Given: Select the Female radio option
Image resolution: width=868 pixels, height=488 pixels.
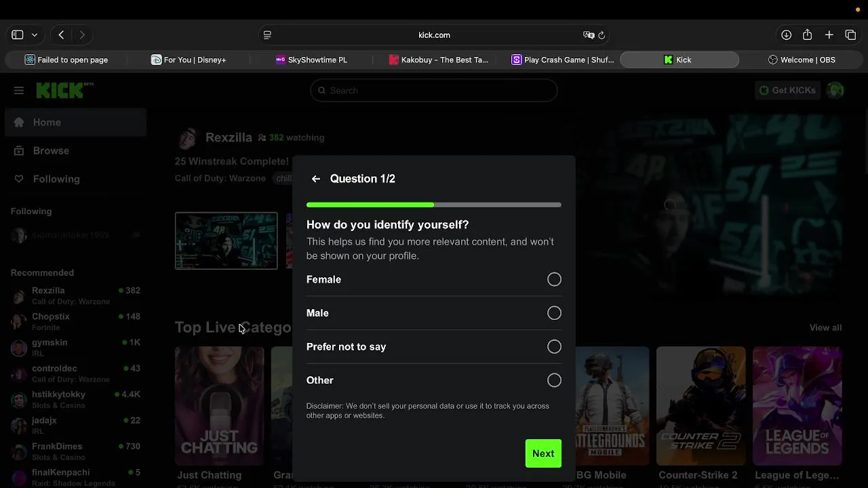Looking at the screenshot, I should 554,279.
